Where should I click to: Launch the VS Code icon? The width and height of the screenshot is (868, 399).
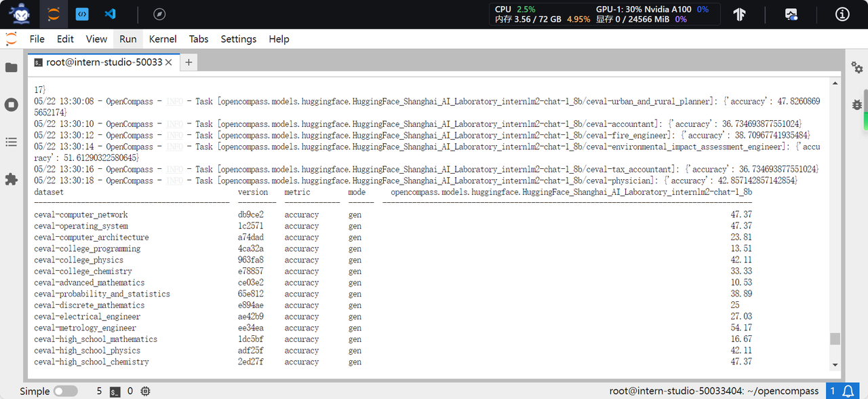tap(110, 14)
